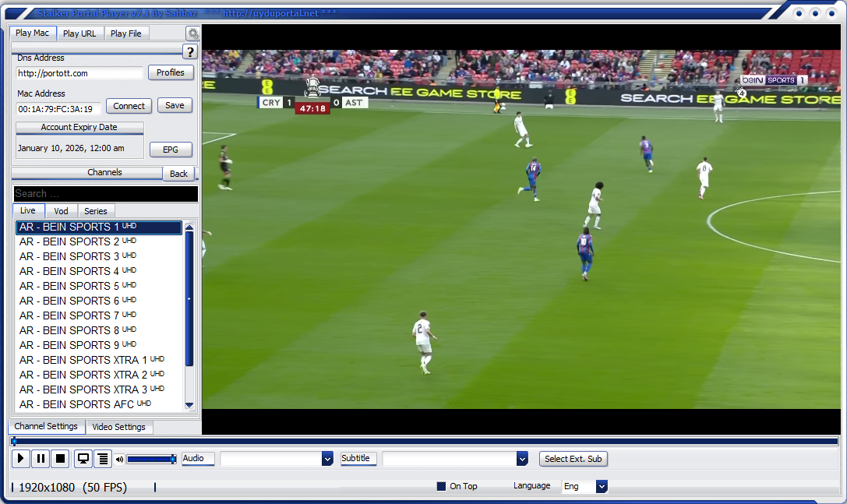
Task: Select AR - BEIN SPORTS XTRA 1 UHD channel
Action: pyautogui.click(x=99, y=360)
